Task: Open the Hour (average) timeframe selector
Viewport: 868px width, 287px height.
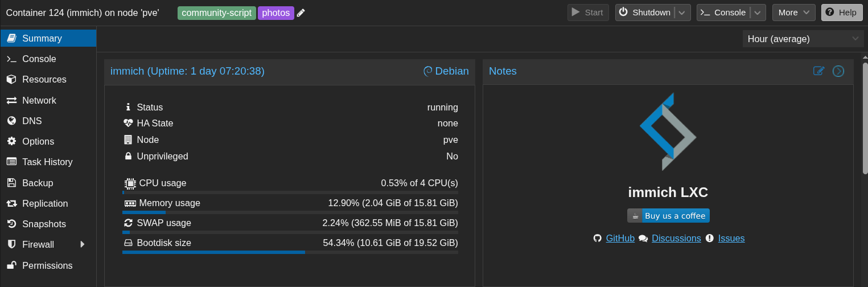Action: coord(803,39)
